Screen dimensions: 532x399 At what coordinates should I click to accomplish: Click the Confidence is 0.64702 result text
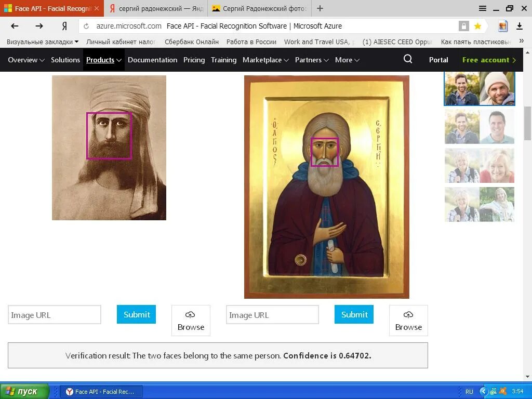[327, 355]
